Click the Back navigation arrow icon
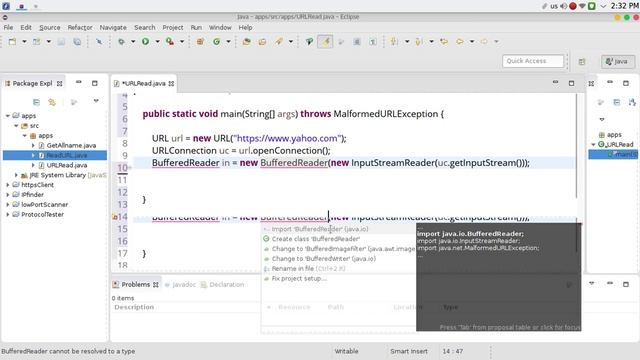The image size is (640, 360). pos(460,42)
